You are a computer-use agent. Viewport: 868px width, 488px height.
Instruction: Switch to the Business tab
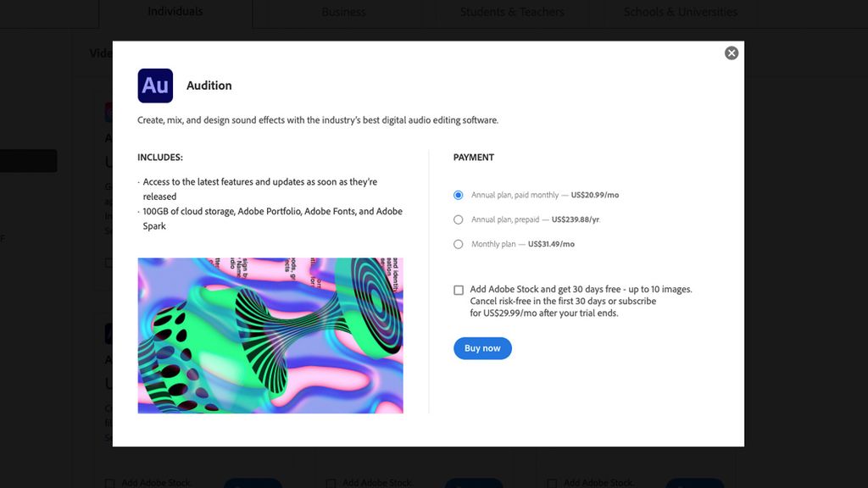[342, 11]
